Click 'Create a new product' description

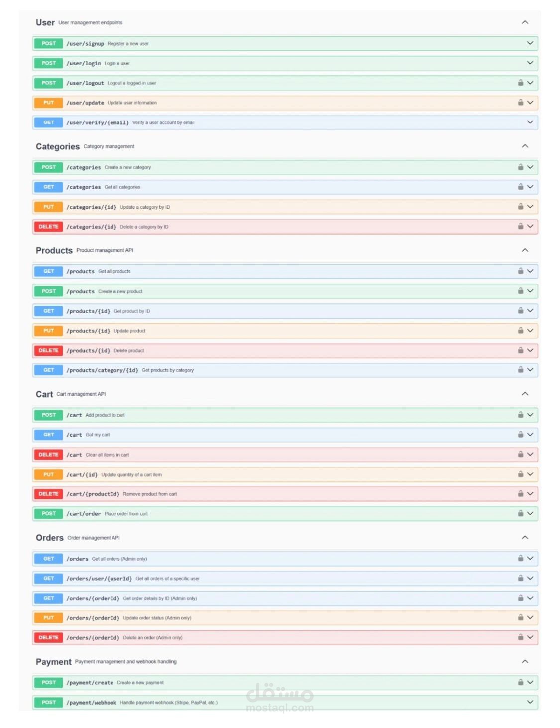click(x=120, y=291)
